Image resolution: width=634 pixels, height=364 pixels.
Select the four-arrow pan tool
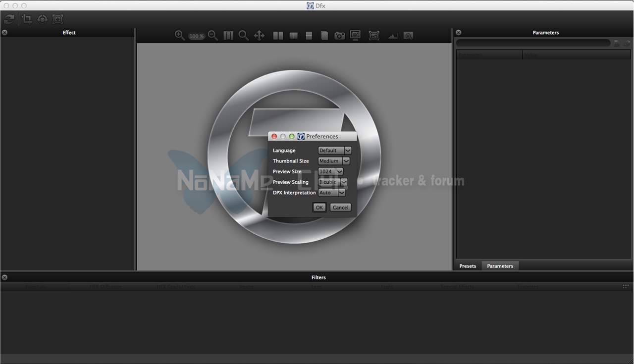click(x=259, y=36)
